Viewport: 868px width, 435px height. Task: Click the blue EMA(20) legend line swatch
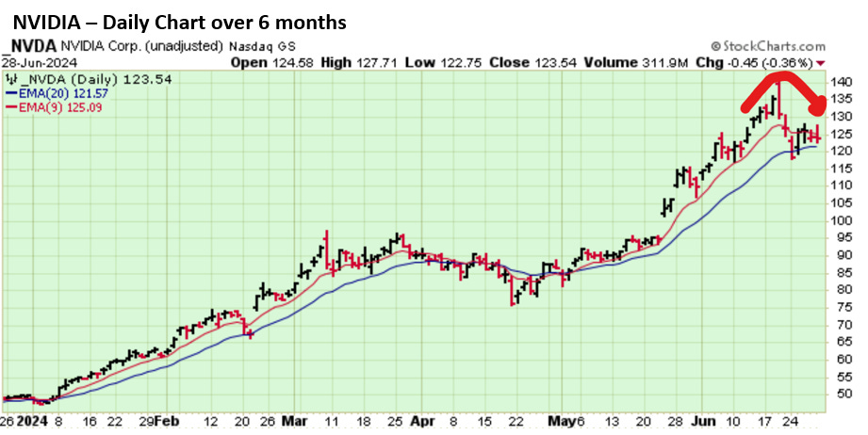click(x=10, y=94)
